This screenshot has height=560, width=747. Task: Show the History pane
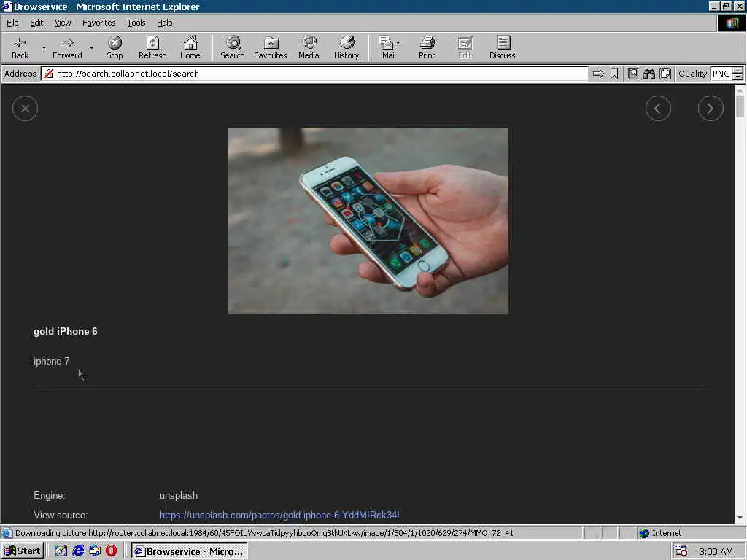pos(347,47)
